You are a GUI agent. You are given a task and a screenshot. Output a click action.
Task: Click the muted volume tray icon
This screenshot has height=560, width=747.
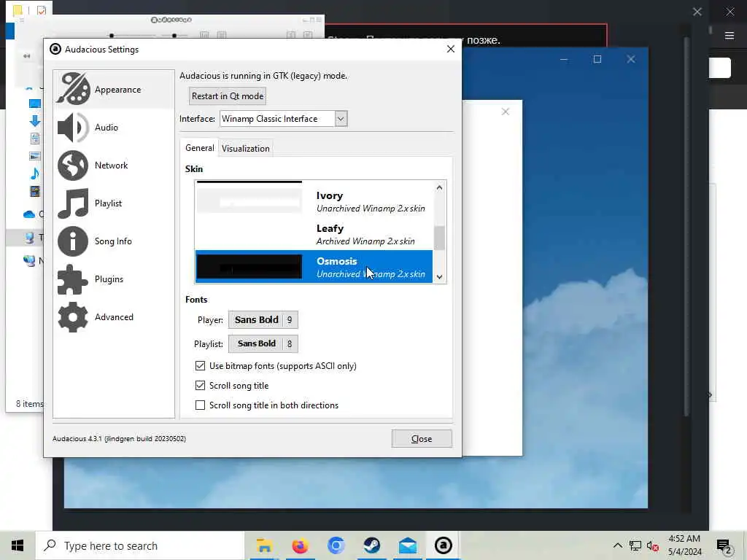pos(653,546)
